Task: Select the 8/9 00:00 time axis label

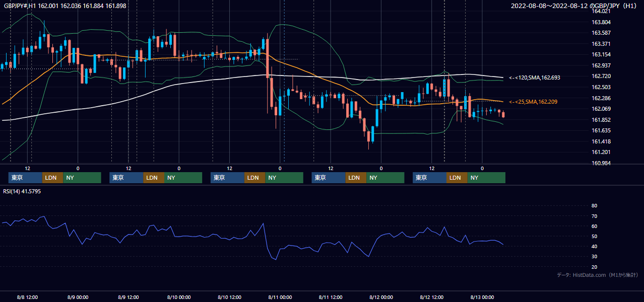Action: pos(78,297)
